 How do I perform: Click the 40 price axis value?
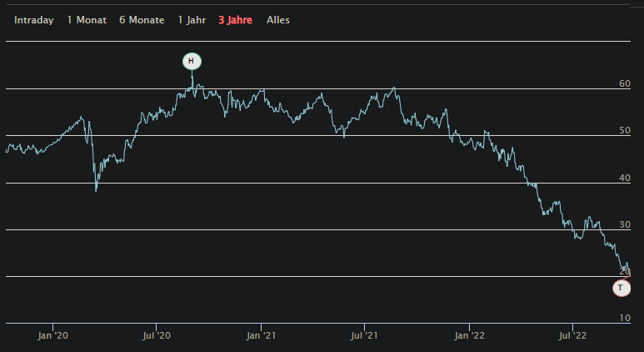[625, 178]
